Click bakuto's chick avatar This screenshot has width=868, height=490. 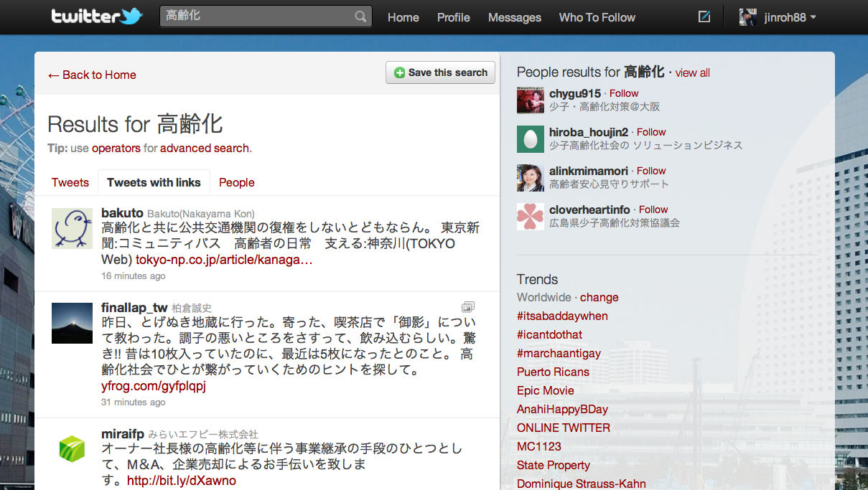(x=72, y=228)
